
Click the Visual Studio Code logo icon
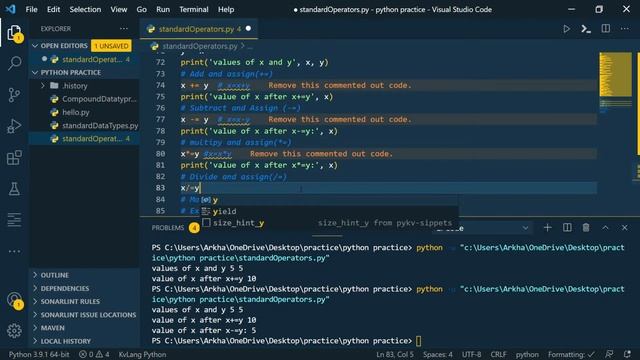point(11,9)
